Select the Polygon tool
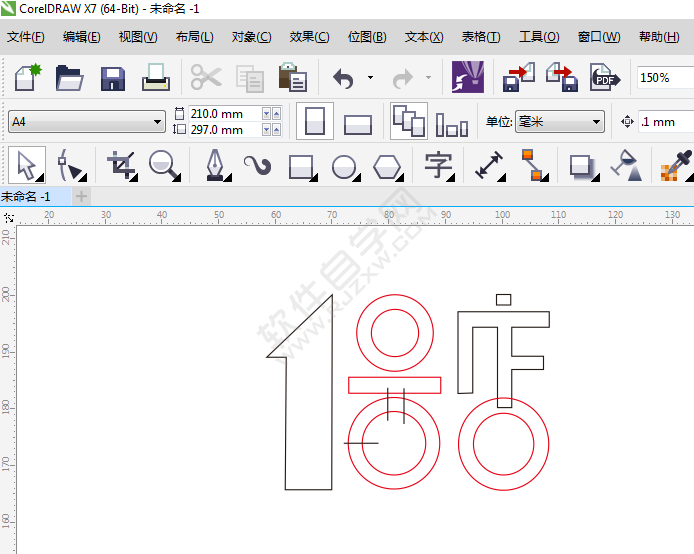Screen dimensions: 694x554 389,165
